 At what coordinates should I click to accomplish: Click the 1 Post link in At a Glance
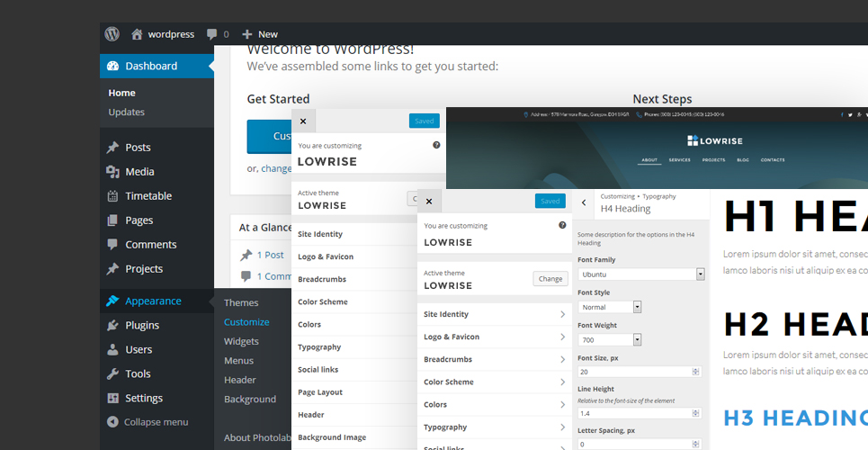click(x=270, y=255)
